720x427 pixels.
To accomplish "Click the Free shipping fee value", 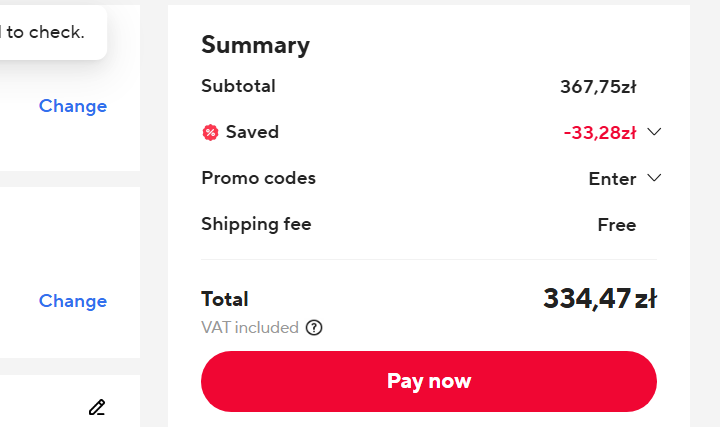I will 616,225.
